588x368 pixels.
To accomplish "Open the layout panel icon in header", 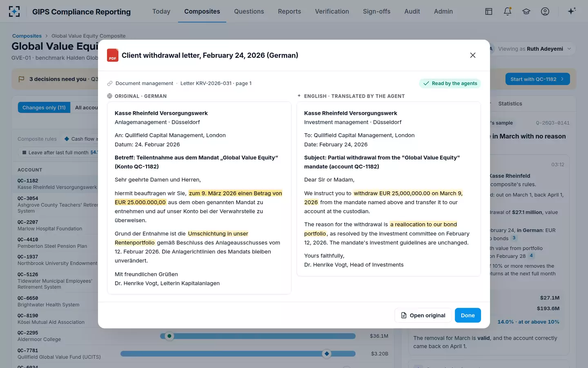I will (488, 11).
